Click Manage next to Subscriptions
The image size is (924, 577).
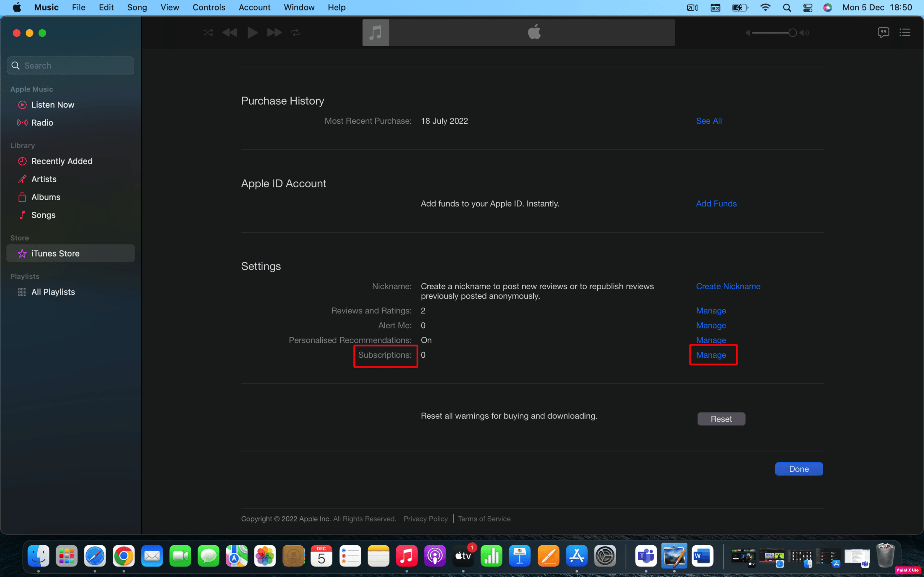710,354
